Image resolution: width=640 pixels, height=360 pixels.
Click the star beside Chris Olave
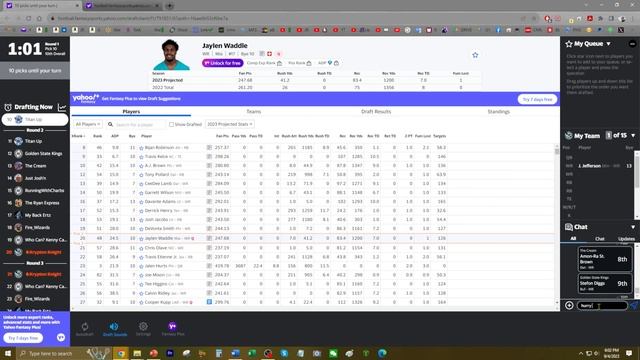[x=141, y=248]
